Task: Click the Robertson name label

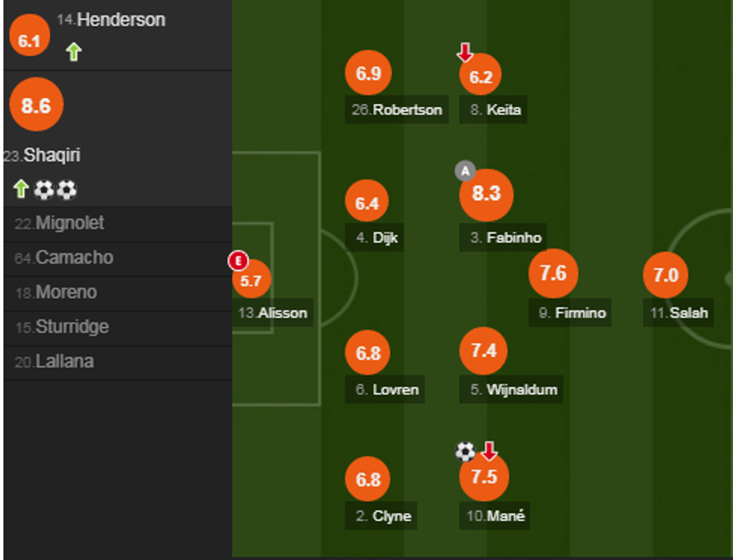Action: (397, 110)
